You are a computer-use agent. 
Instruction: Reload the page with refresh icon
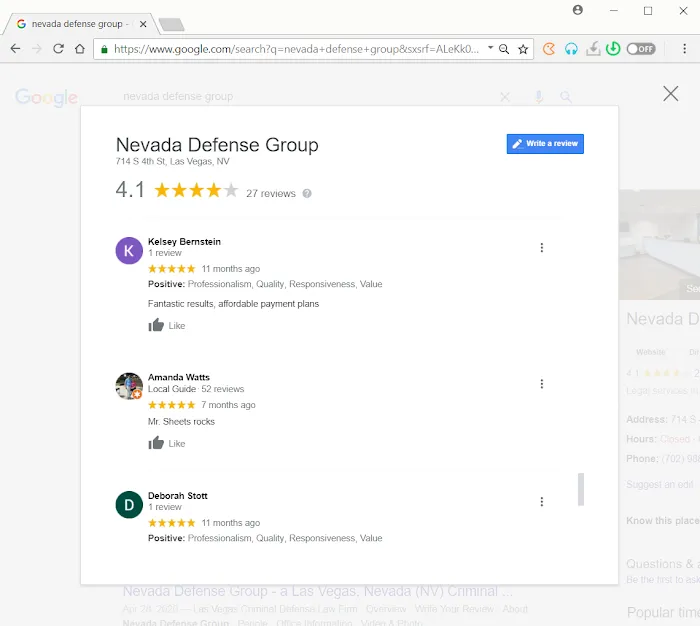pyautogui.click(x=58, y=49)
